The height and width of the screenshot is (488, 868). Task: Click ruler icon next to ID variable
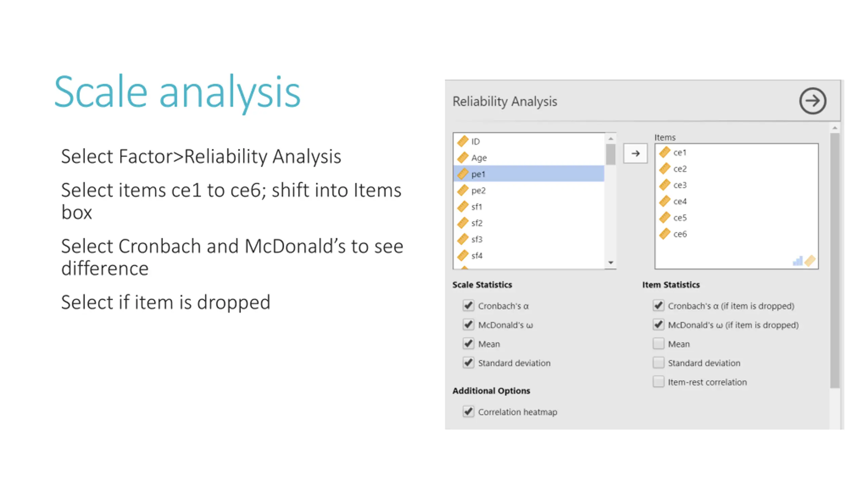tap(463, 141)
